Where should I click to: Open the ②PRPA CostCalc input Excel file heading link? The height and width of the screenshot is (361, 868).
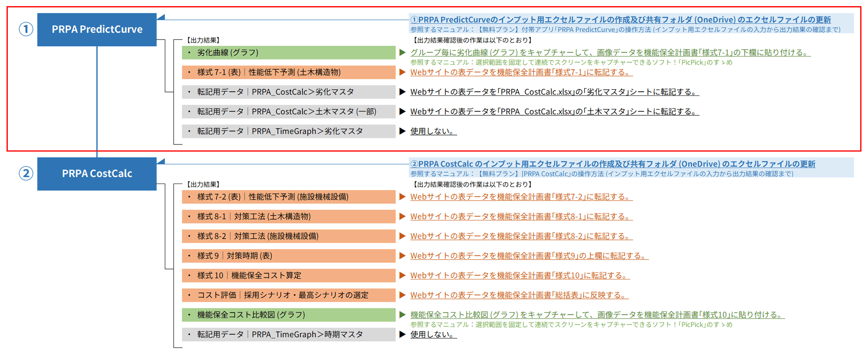click(613, 164)
